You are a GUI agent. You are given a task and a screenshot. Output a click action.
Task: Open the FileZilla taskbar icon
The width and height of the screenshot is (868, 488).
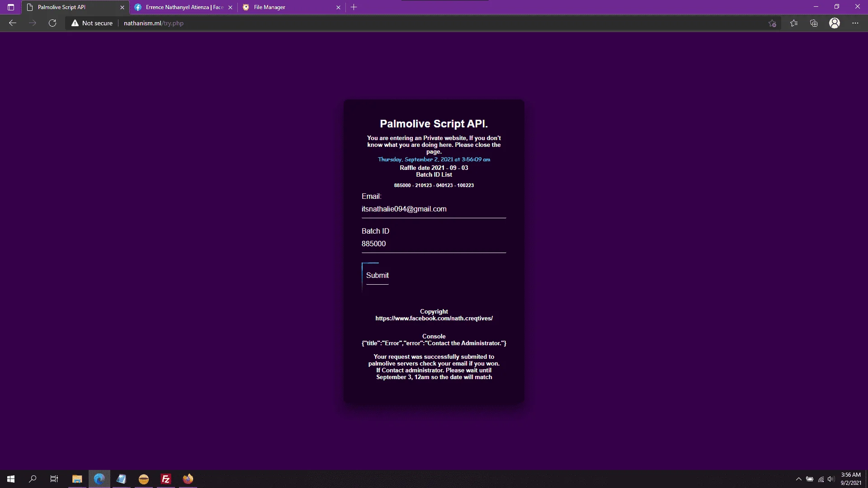(x=166, y=479)
